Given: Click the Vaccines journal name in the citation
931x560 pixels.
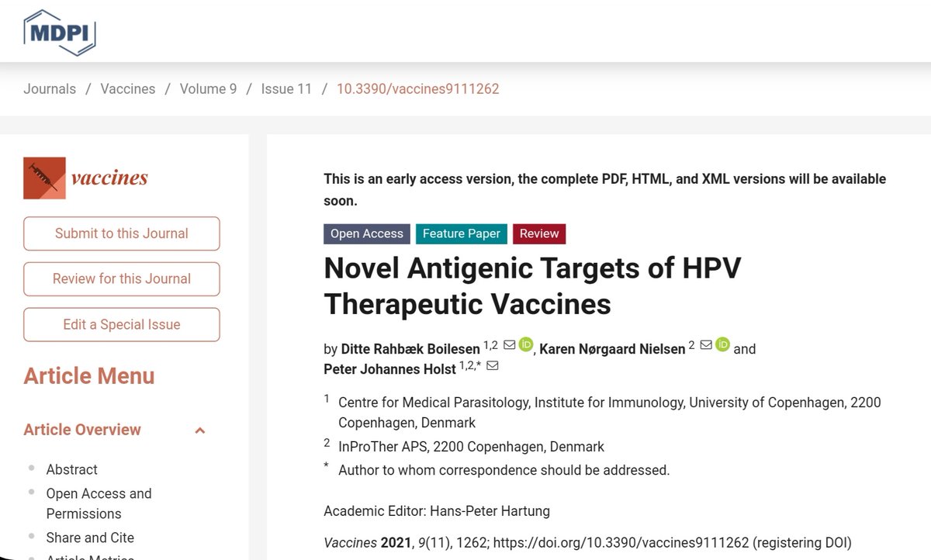Looking at the screenshot, I should pyautogui.click(x=350, y=542).
